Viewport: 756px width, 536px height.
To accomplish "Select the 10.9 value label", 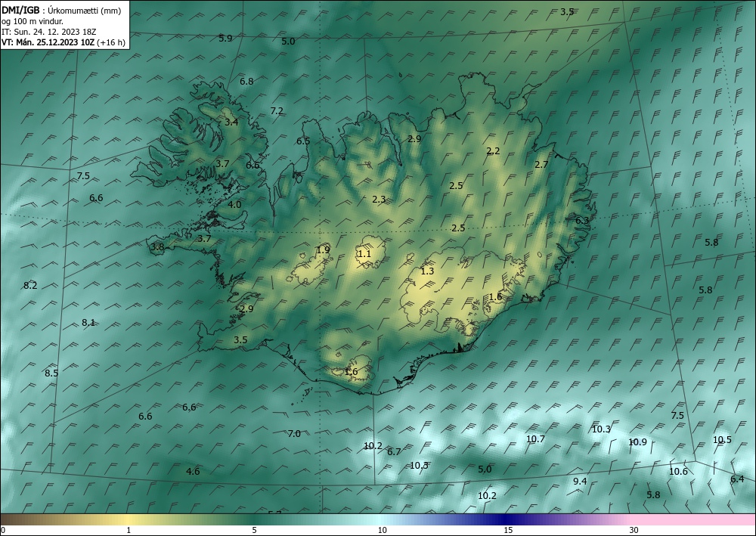I will point(638,442).
